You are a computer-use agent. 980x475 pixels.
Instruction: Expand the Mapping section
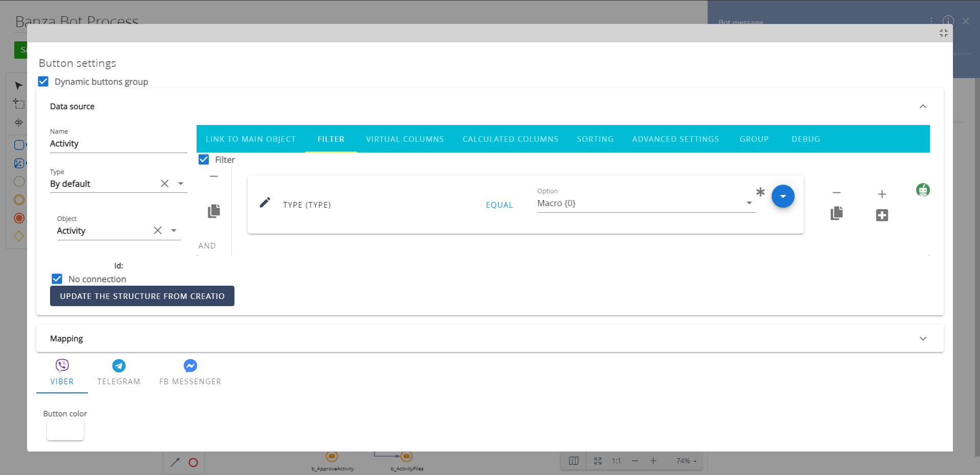coord(923,338)
